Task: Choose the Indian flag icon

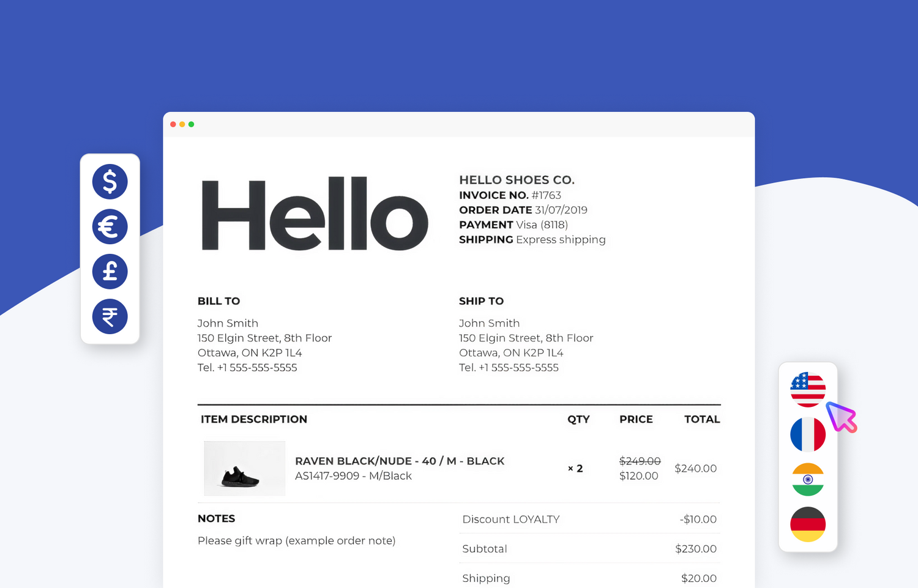Action: (x=808, y=479)
